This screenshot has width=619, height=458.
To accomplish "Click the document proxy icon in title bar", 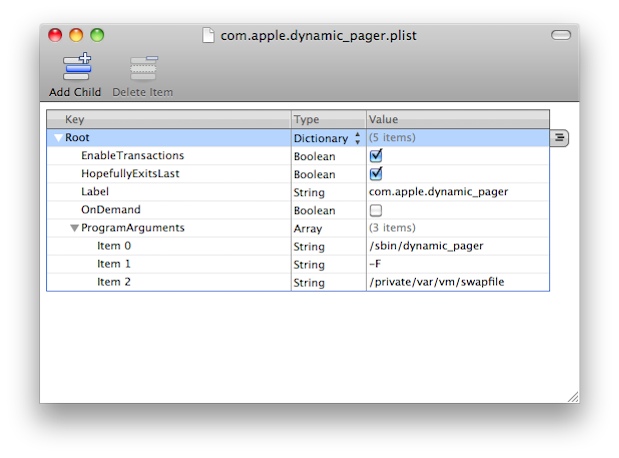I will point(208,35).
